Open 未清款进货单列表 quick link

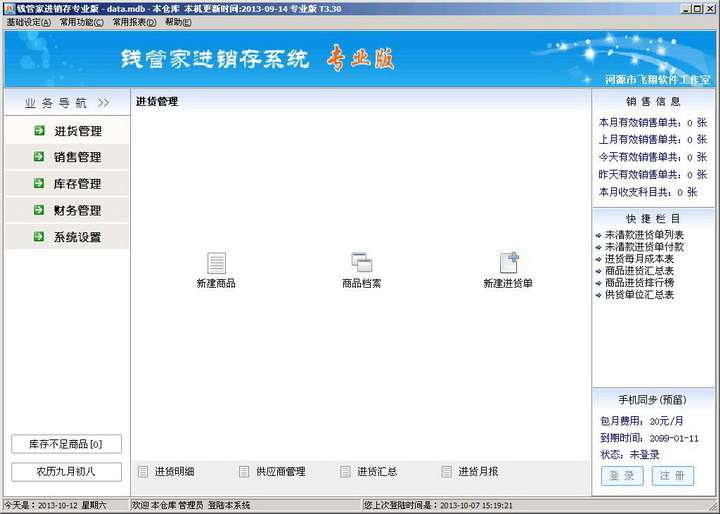pyautogui.click(x=644, y=235)
